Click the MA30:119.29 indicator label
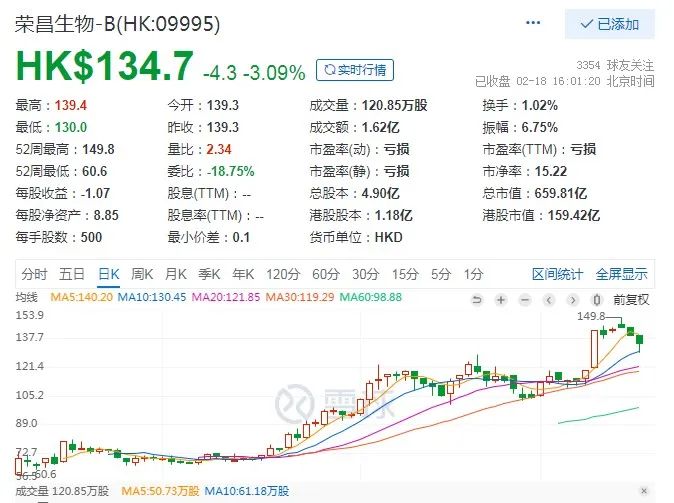 (300, 297)
